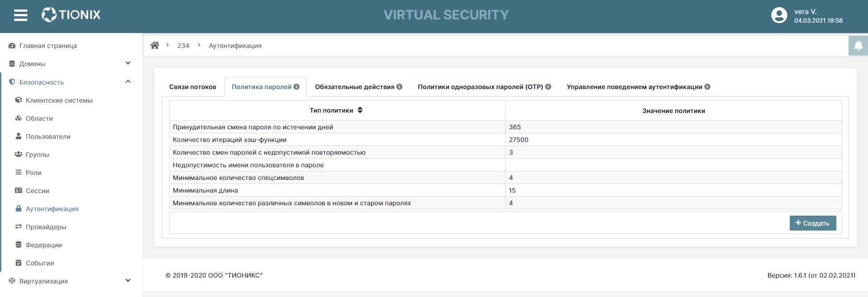Click the value 15
868x297 pixels.
coord(512,190)
